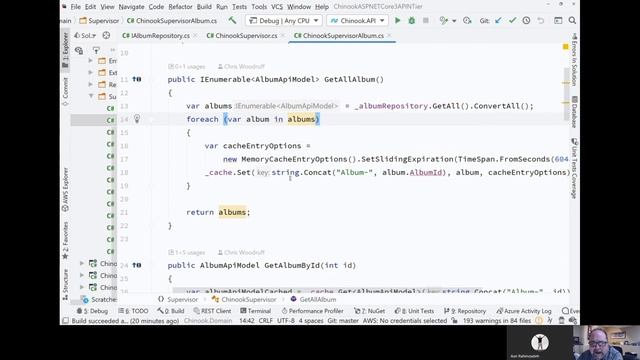The width and height of the screenshot is (640, 360).
Task: Open the Refactor menu
Action: (x=180, y=7)
